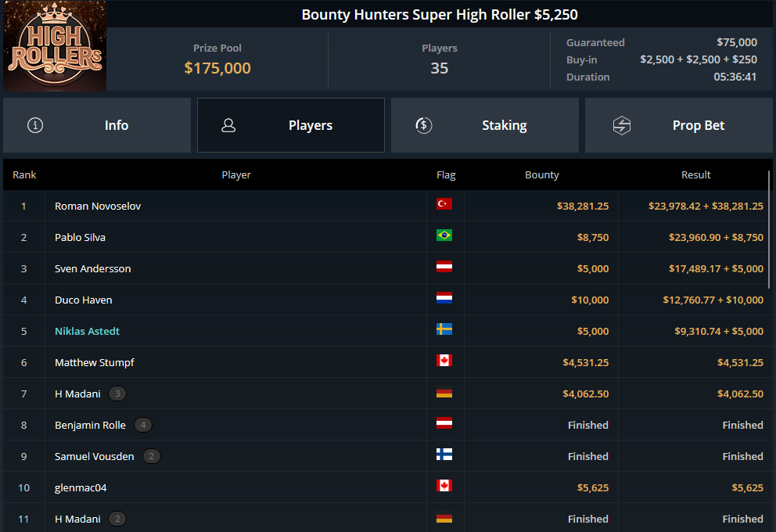776x532 pixels.
Task: Click Benjamin Rolle's Austria flag
Action: 444,423
